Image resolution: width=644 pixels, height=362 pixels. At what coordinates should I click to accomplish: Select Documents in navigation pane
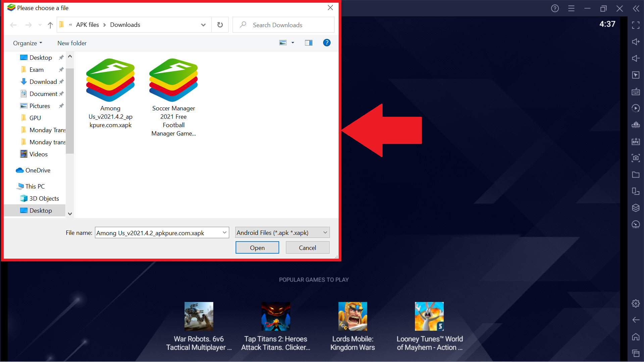coord(43,94)
